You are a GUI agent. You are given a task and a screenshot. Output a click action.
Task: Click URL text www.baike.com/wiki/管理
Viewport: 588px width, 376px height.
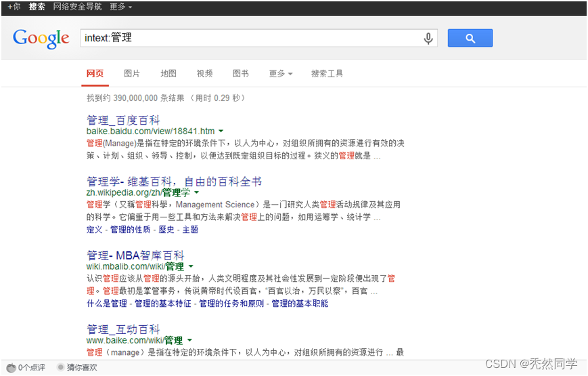135,340
